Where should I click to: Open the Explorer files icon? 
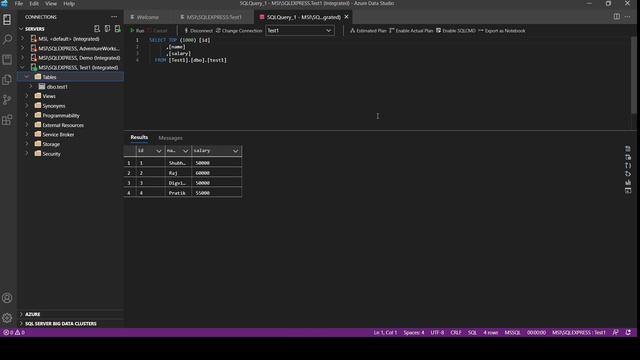point(7,80)
